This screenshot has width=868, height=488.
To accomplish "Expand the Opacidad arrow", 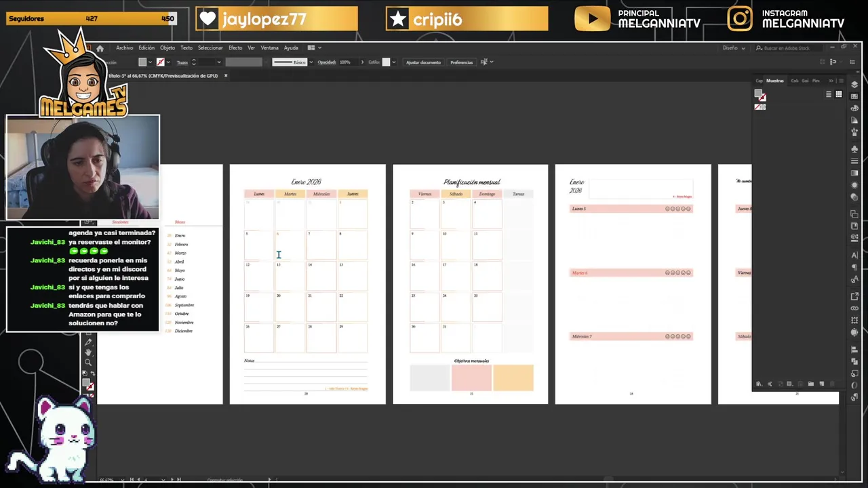I will pyautogui.click(x=362, y=62).
